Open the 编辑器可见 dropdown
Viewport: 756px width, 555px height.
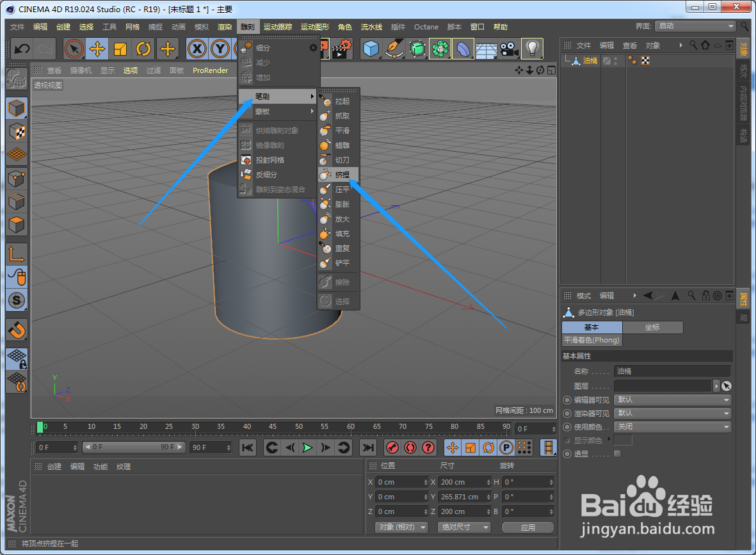673,399
